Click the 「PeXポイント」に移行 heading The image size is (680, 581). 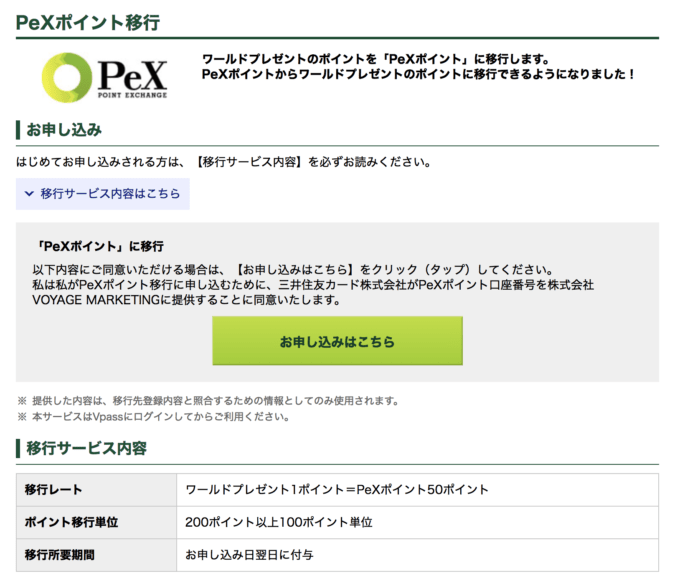click(99, 246)
